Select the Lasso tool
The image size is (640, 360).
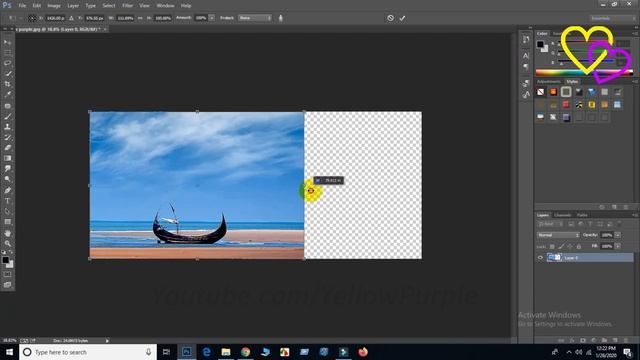[x=7, y=63]
